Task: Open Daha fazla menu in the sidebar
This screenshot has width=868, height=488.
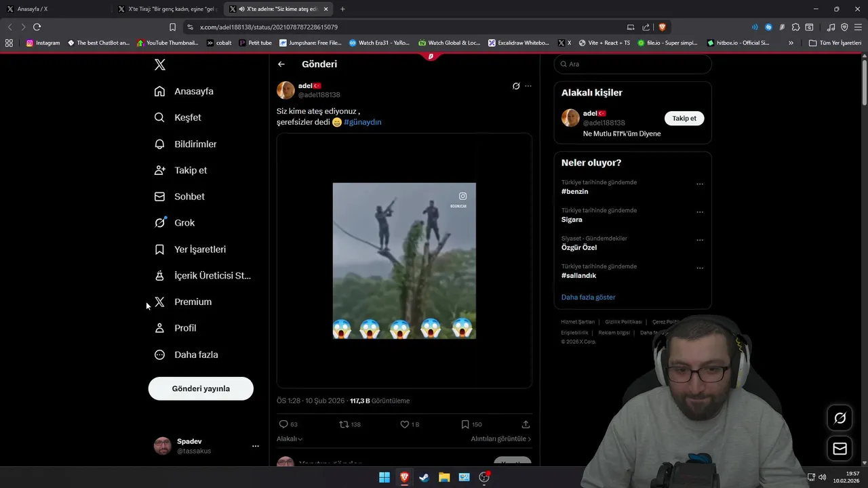Action: (186, 354)
